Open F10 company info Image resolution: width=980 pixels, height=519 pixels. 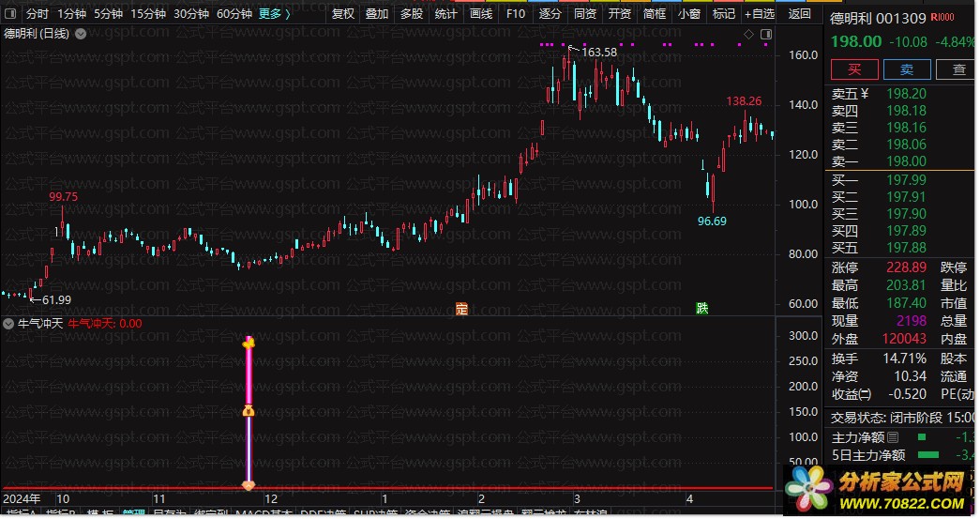coord(515,13)
